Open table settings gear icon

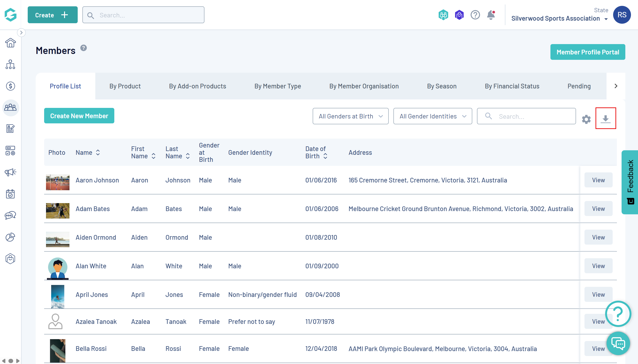pos(586,119)
